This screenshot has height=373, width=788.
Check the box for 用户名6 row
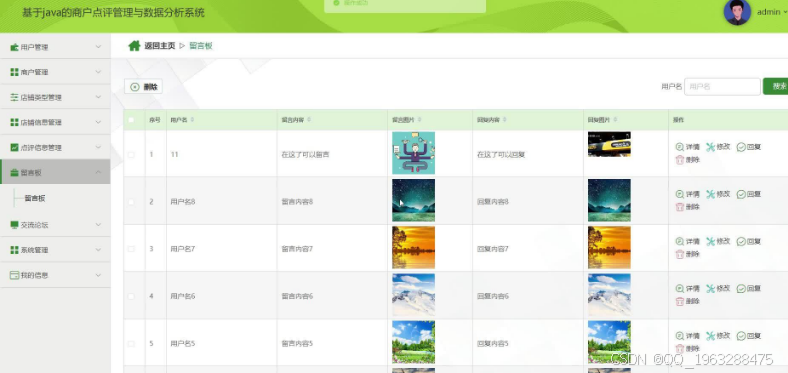[131, 297]
